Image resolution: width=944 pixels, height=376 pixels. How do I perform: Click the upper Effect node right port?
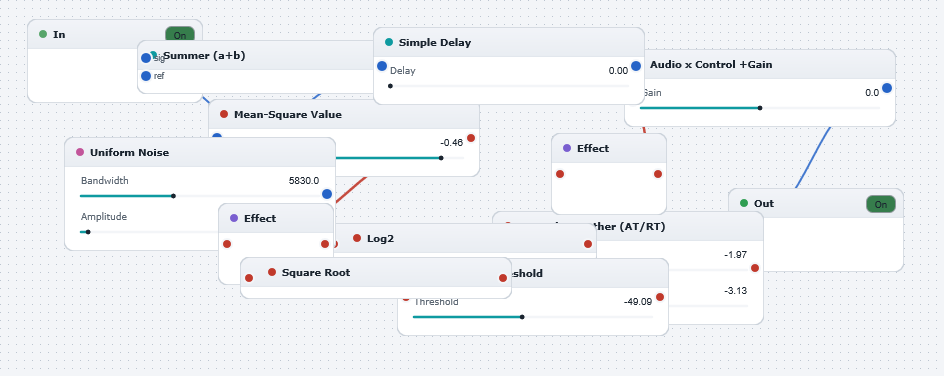pos(657,174)
